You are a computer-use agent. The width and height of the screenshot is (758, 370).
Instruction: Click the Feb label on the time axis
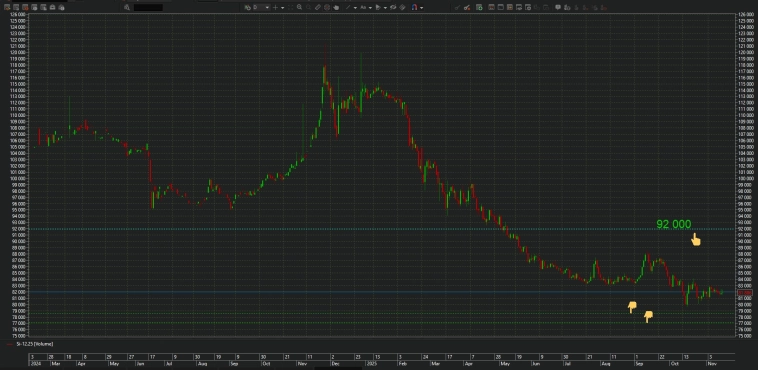click(x=402, y=363)
